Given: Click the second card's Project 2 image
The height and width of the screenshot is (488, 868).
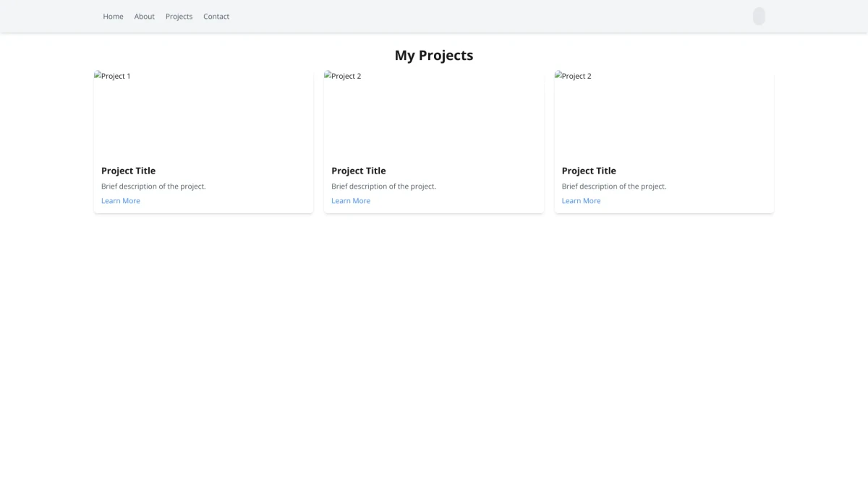Looking at the screenshot, I should 343,76.
